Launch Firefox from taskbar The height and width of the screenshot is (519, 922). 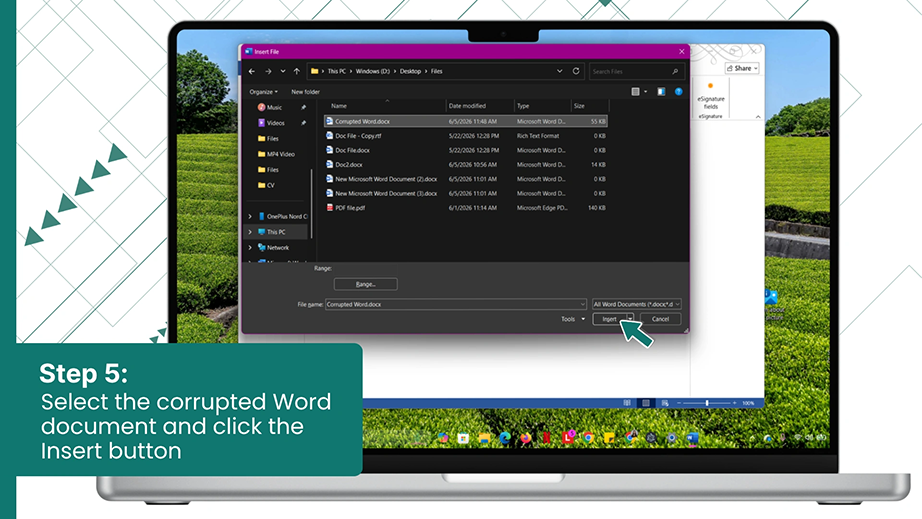526,438
